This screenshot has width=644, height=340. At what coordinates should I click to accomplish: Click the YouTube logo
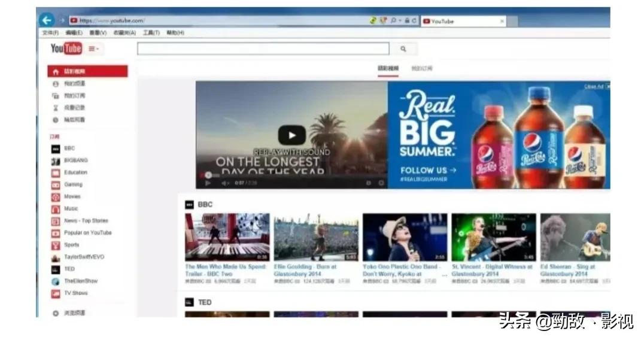[66, 48]
